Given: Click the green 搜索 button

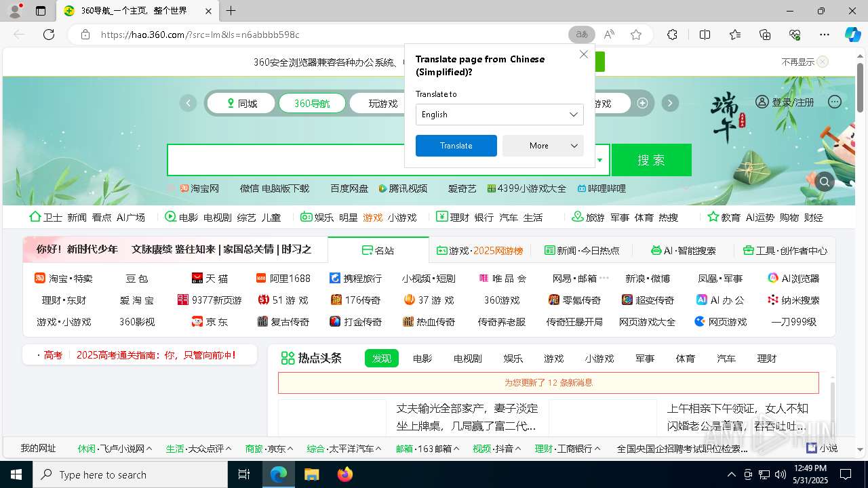Looking at the screenshot, I should tap(652, 160).
